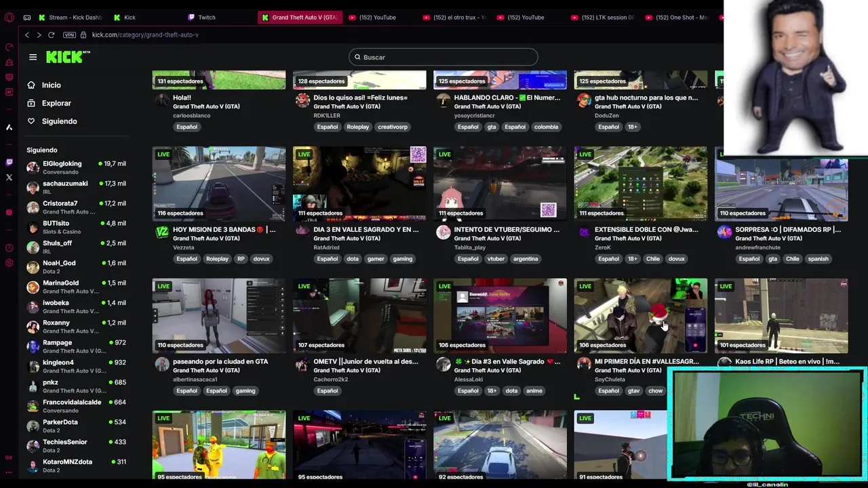
Task: Click the dota tag under RatAdrixd
Action: coord(353,259)
